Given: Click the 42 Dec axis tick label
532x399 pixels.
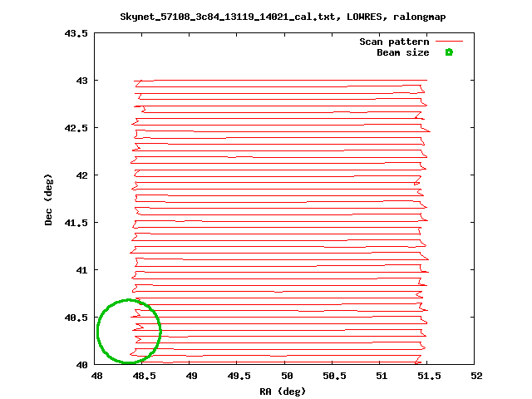Looking at the screenshot, I should tap(81, 175).
